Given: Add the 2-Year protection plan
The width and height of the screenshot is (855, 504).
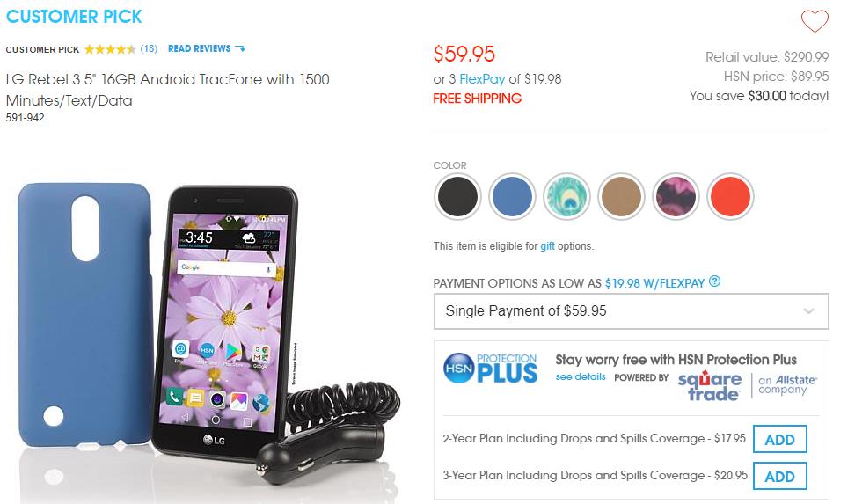Looking at the screenshot, I should pos(779,439).
